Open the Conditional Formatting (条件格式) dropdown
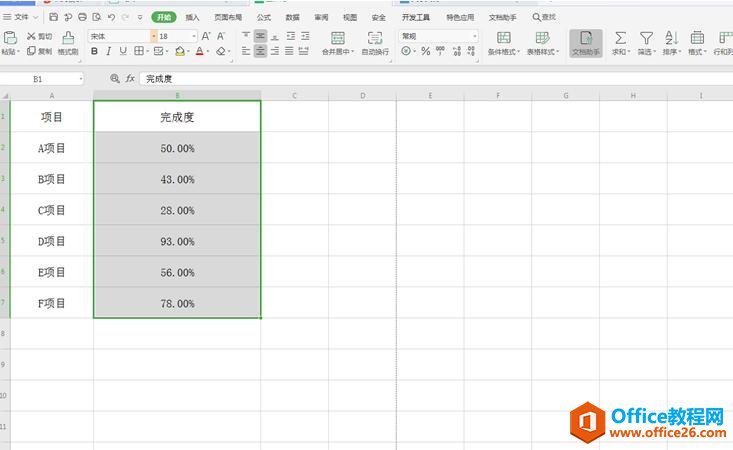The height and width of the screenshot is (450, 733). (x=504, y=43)
